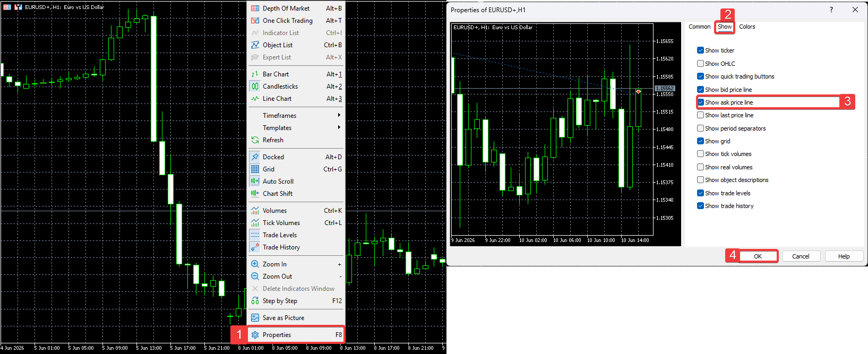The width and height of the screenshot is (868, 354).
Task: Click the preview chart trade marker
Action: [x=638, y=91]
